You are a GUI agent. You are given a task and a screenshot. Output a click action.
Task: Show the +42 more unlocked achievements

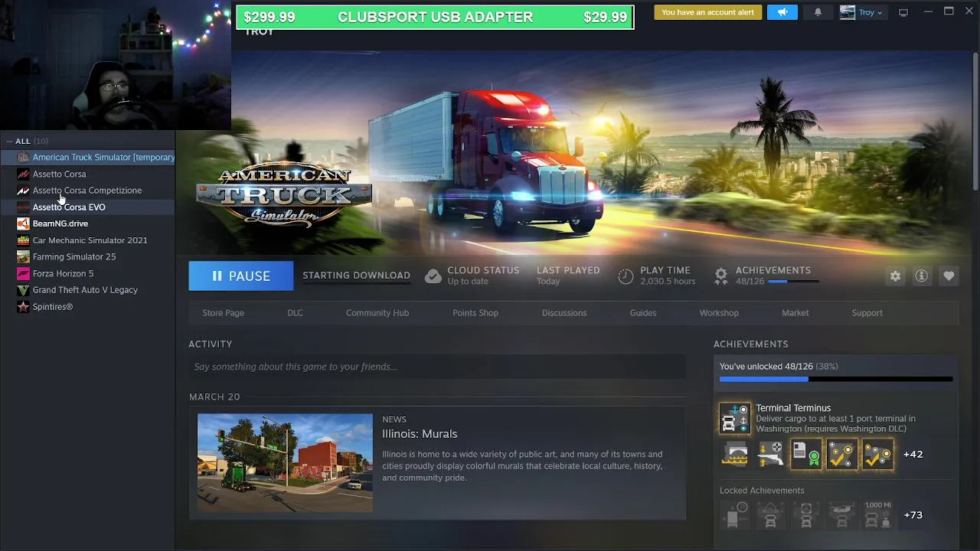[x=913, y=454]
